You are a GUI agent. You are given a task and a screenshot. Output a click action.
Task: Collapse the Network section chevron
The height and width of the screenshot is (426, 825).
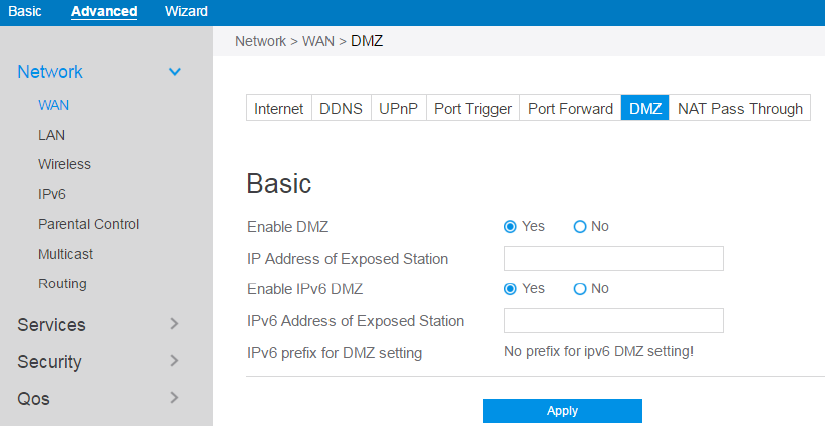175,72
